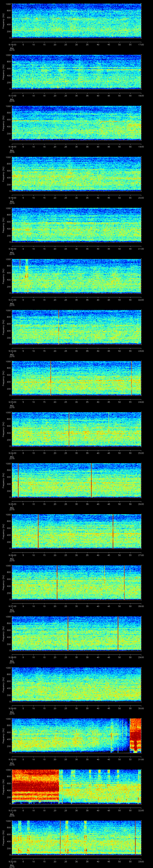Screen dimensions: 153x868
Task: Select the spectrogram panel starting at 9:23:00
Action: [x=77, y=378]
